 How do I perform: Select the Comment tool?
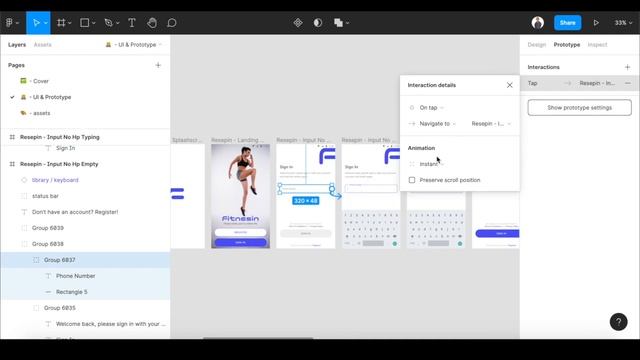[x=172, y=23]
